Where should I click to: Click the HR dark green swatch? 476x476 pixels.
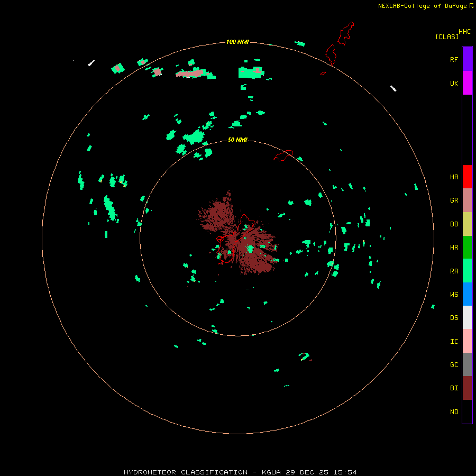[x=467, y=247]
